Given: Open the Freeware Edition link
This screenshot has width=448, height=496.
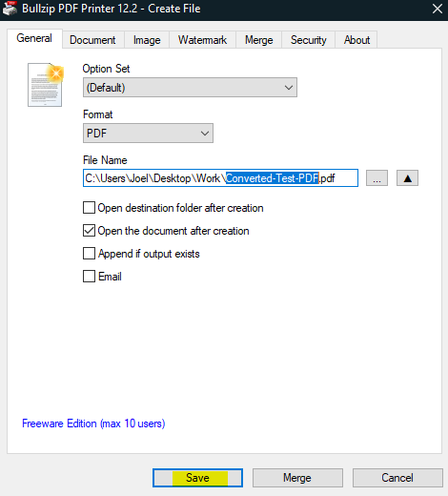Looking at the screenshot, I should [93, 424].
